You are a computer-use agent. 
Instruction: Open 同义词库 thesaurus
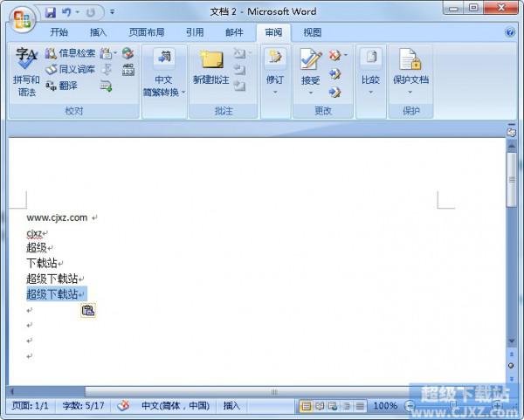[x=70, y=69]
